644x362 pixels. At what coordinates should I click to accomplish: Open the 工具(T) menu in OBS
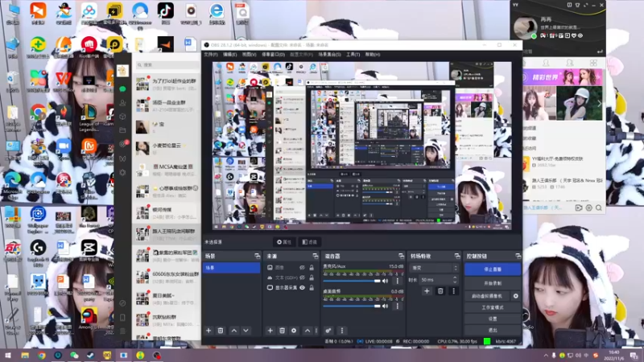tap(353, 55)
